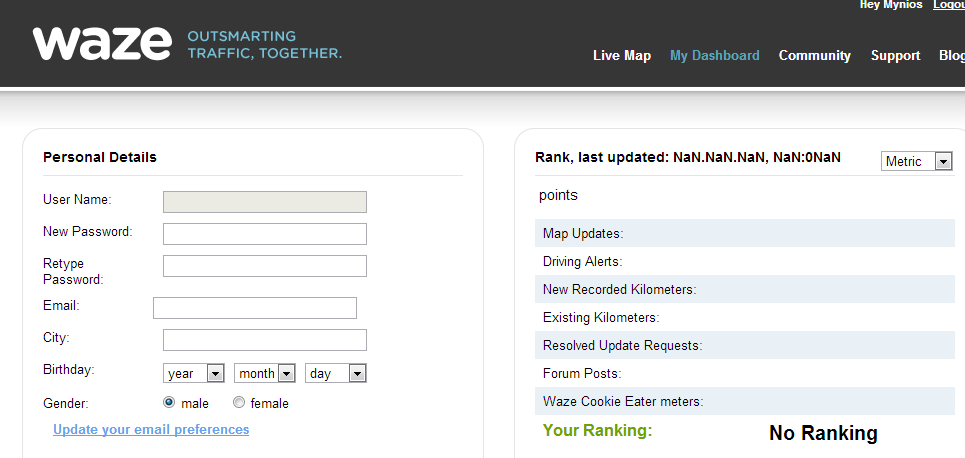The width and height of the screenshot is (965, 458).
Task: Click the Personal Details heading
Action: click(x=100, y=158)
